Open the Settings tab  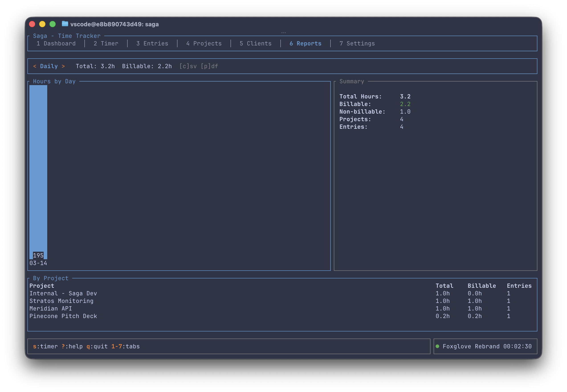point(357,43)
